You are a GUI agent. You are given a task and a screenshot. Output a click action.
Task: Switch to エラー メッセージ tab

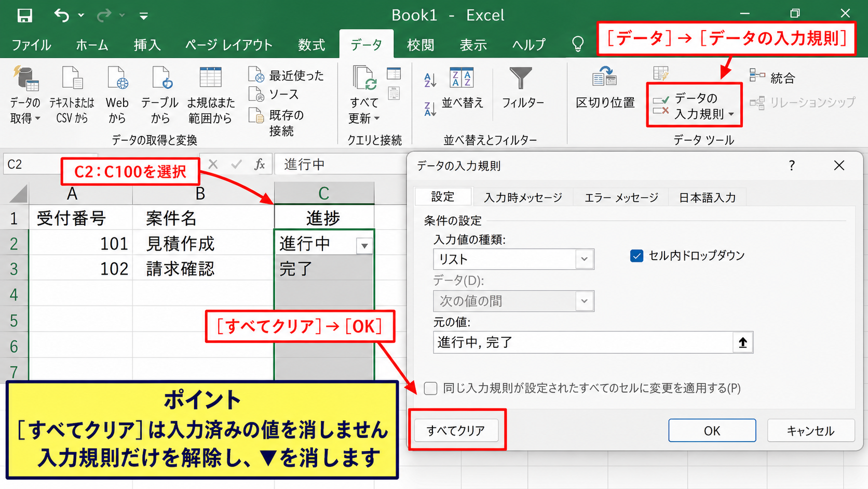(x=621, y=197)
